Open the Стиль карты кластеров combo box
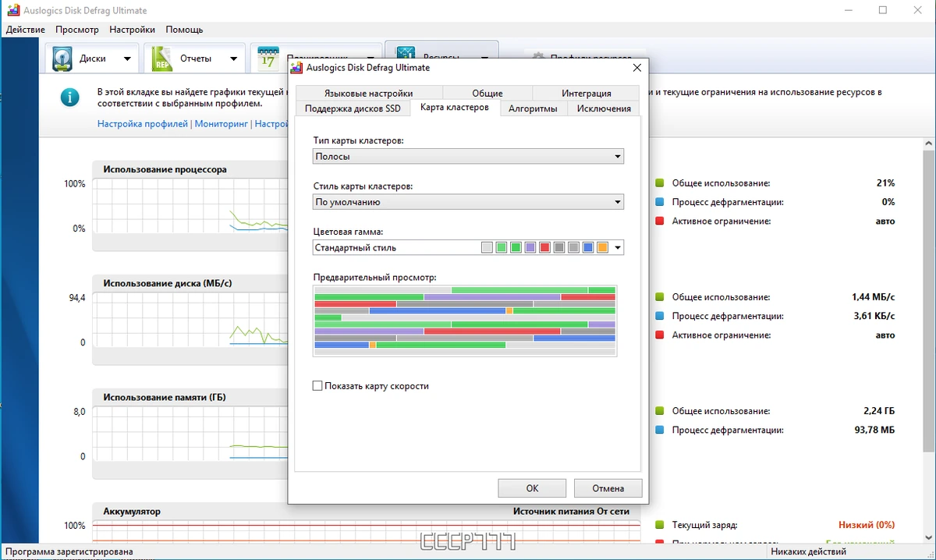The width and height of the screenshot is (936, 560). coord(468,202)
